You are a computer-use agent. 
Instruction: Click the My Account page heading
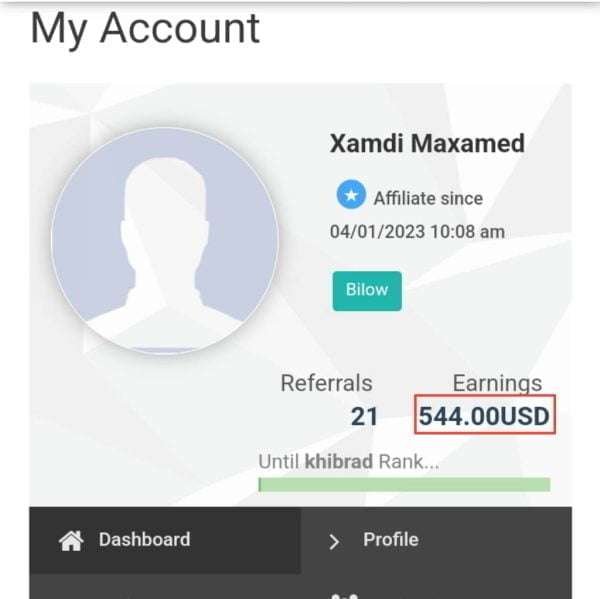tap(145, 29)
